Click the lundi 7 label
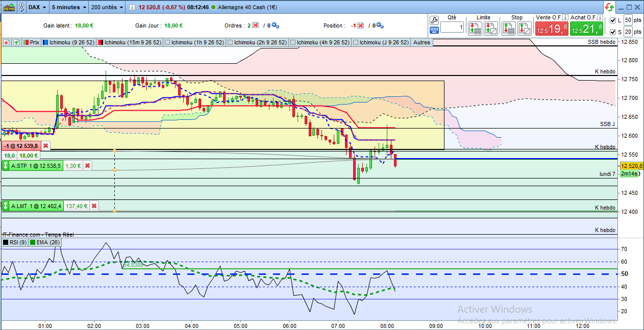The height and width of the screenshot is (330, 644). tap(607, 174)
